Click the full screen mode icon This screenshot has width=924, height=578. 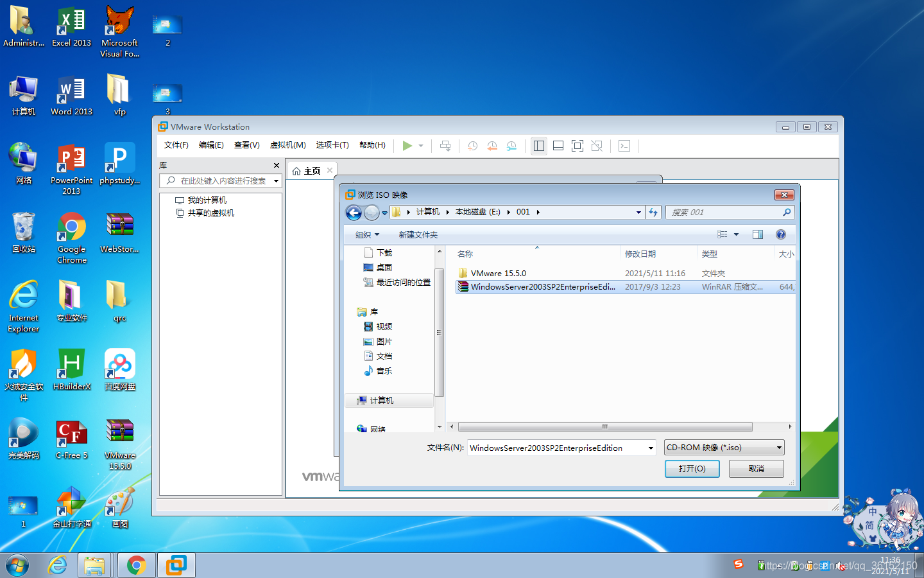tap(577, 146)
